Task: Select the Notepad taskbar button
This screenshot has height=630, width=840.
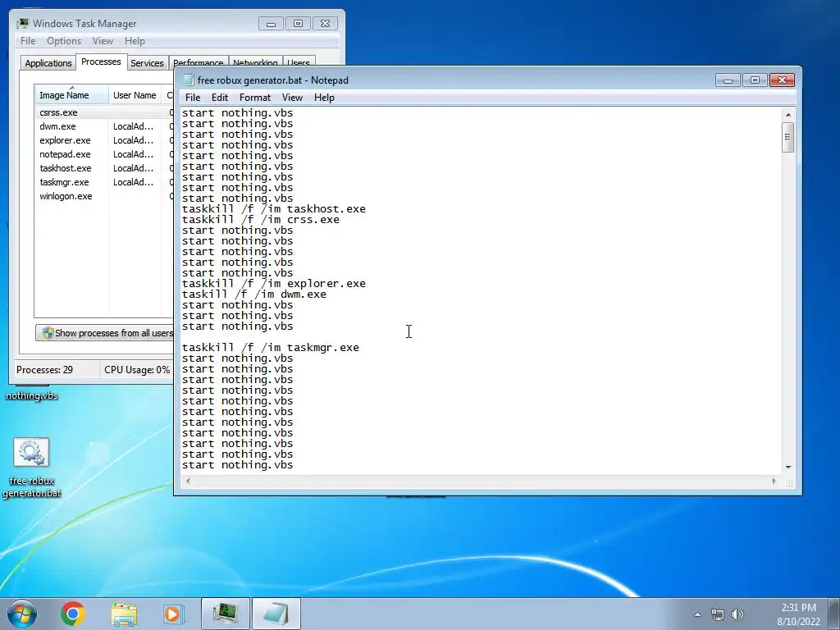Action: pyautogui.click(x=276, y=614)
